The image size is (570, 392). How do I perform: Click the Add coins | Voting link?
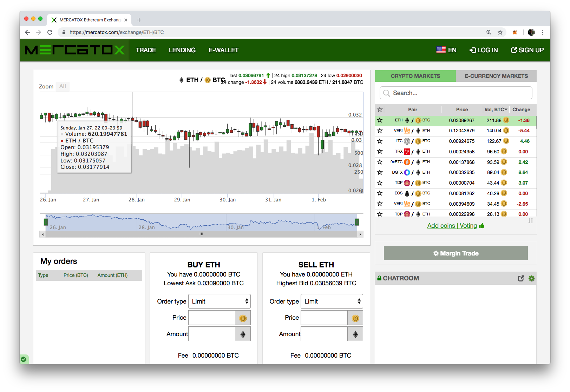click(x=456, y=226)
